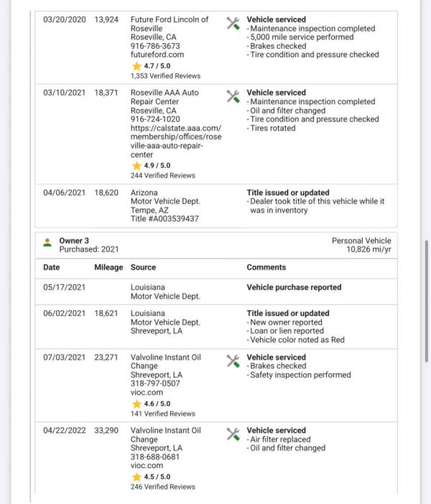
Task: Open the vioc.com link under 318-797-0507
Action: 147,393
